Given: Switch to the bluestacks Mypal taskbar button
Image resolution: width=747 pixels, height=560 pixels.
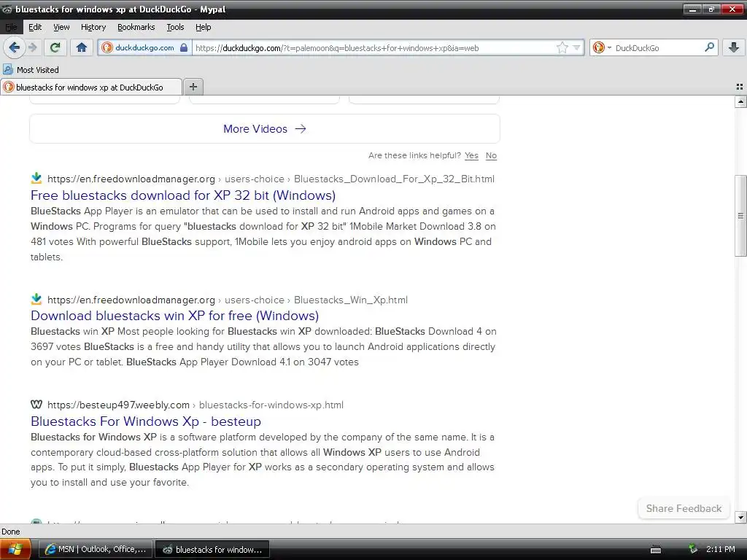Looking at the screenshot, I should point(212,550).
